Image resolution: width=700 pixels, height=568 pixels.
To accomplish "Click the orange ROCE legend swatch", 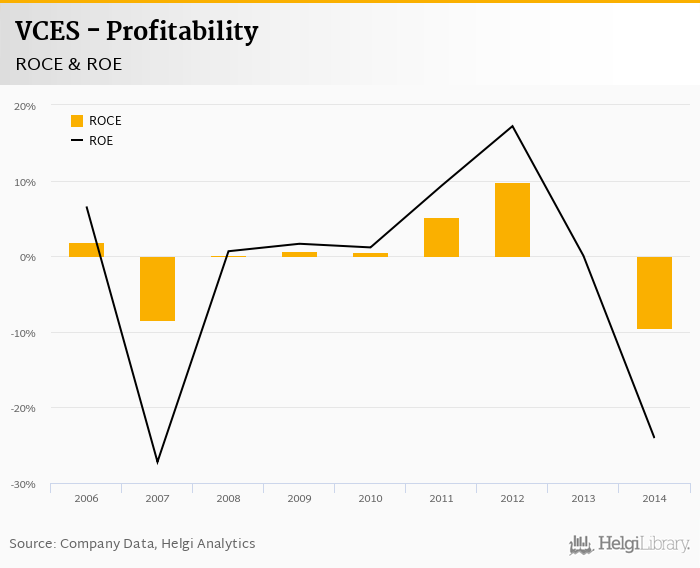I will pyautogui.click(x=77, y=121).
